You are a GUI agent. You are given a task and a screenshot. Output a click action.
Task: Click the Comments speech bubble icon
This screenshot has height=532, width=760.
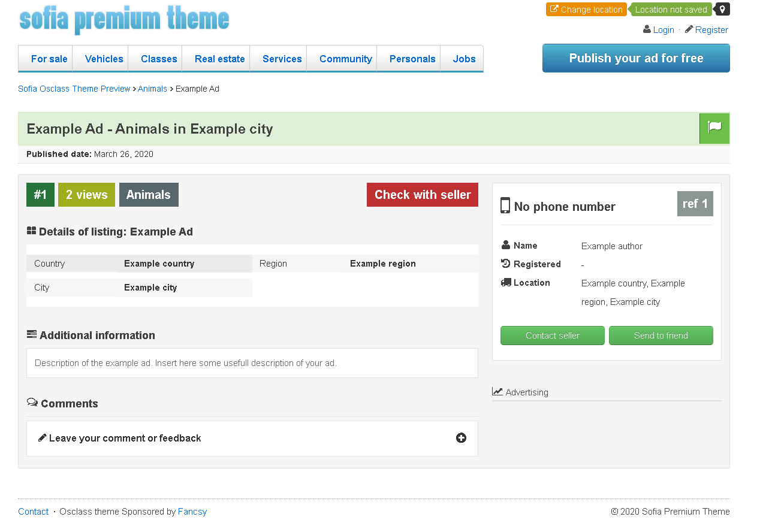[32, 403]
